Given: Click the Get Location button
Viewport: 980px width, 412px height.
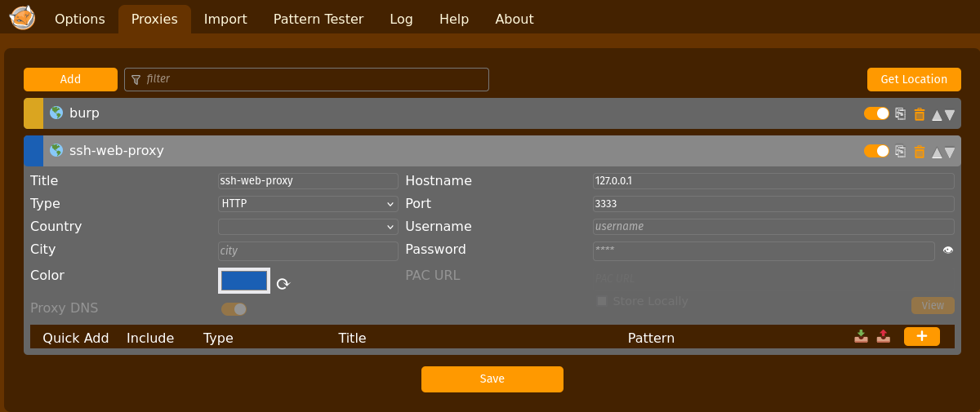Looking at the screenshot, I should click(914, 79).
